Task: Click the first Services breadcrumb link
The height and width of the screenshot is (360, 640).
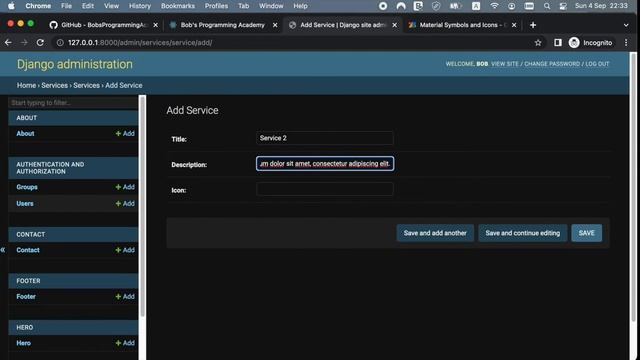Action: pos(54,85)
